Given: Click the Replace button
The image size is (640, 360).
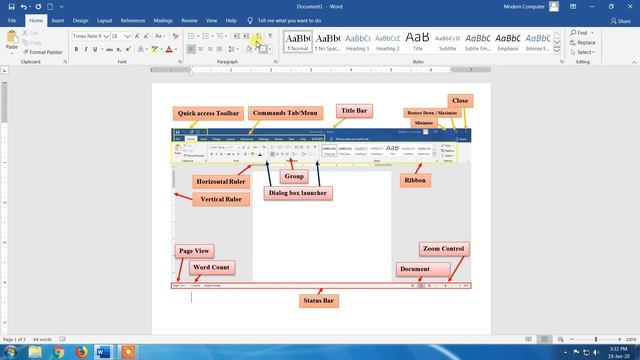Looking at the screenshot, I should coord(583,42).
